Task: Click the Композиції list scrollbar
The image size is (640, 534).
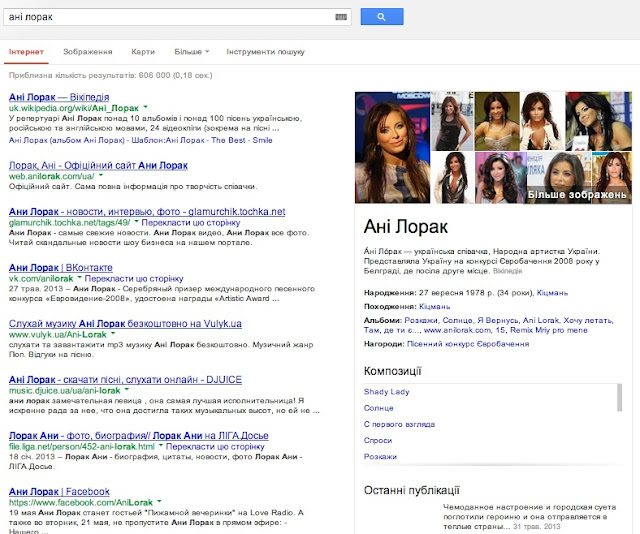Action: coord(620,397)
